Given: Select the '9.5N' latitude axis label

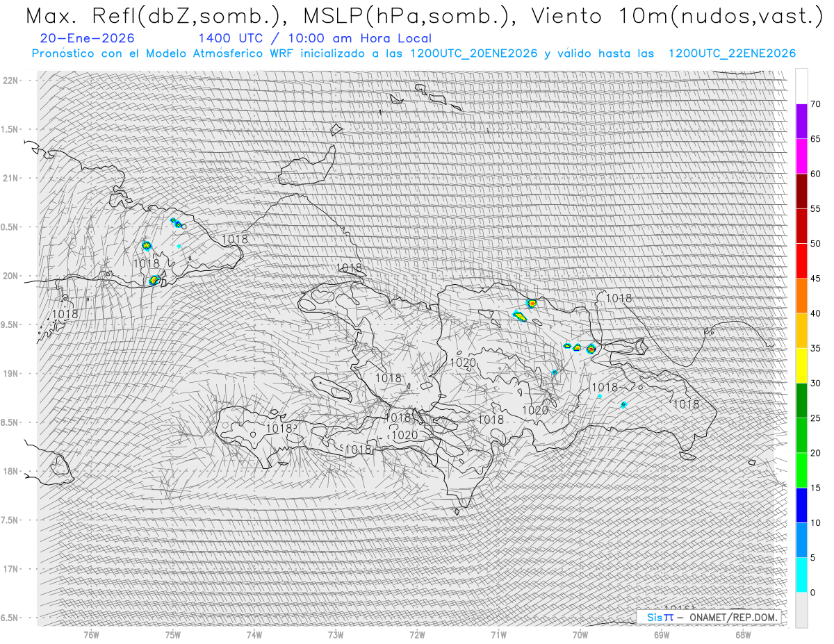Looking at the screenshot, I should [x=10, y=324].
